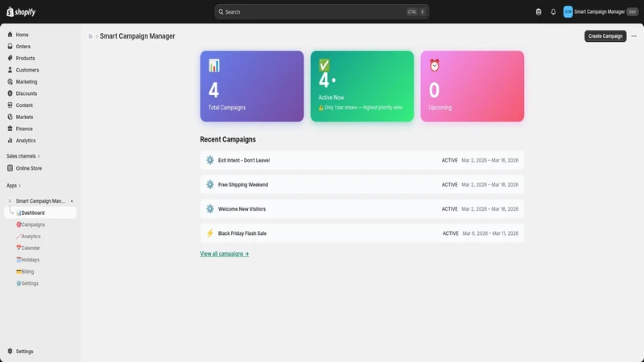644x362 pixels.
Task: Click the lightning icon beside Black Friday
Action: point(210,233)
